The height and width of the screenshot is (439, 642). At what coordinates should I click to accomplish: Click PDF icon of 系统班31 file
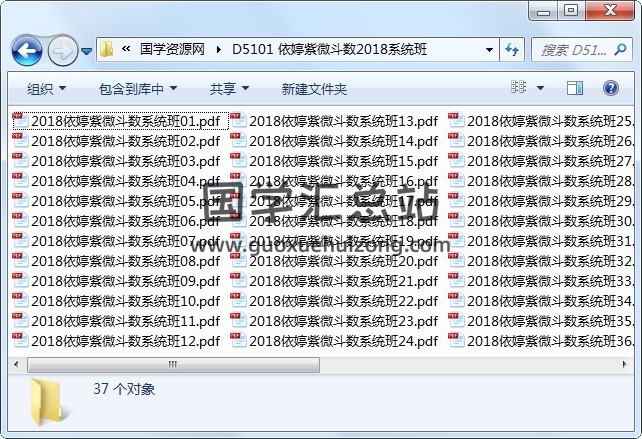coord(456,241)
